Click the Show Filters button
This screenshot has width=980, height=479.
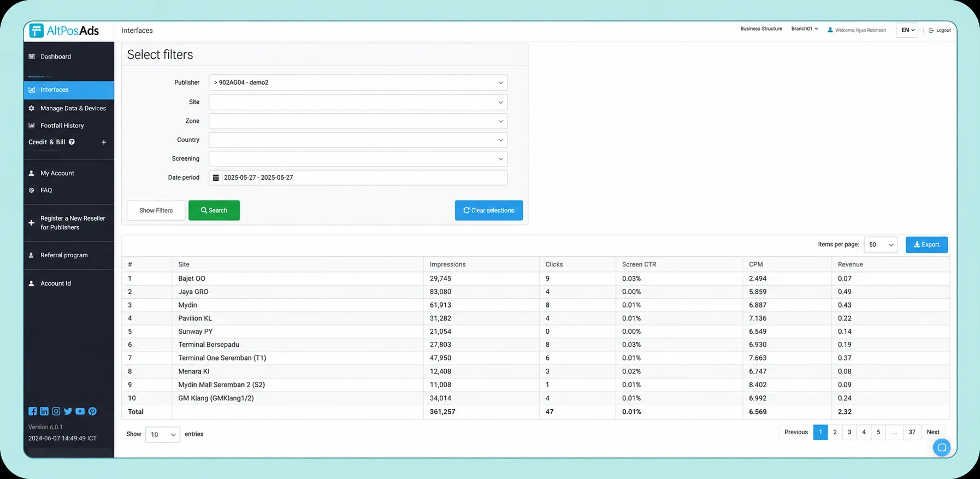(x=156, y=210)
